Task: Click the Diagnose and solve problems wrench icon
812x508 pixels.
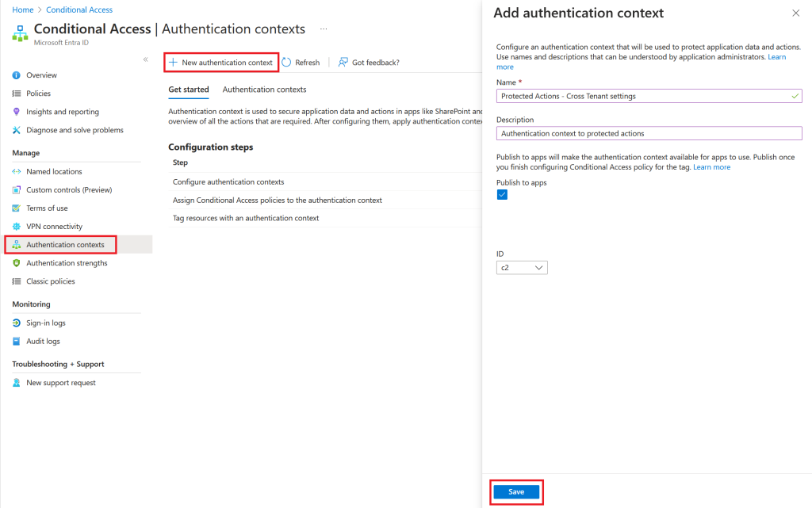Action: (x=17, y=130)
